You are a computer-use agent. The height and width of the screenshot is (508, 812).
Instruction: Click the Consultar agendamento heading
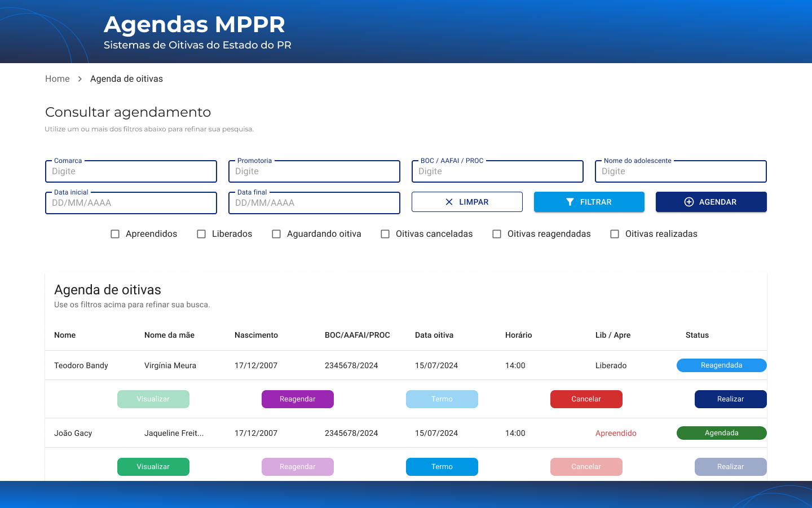[x=128, y=112]
